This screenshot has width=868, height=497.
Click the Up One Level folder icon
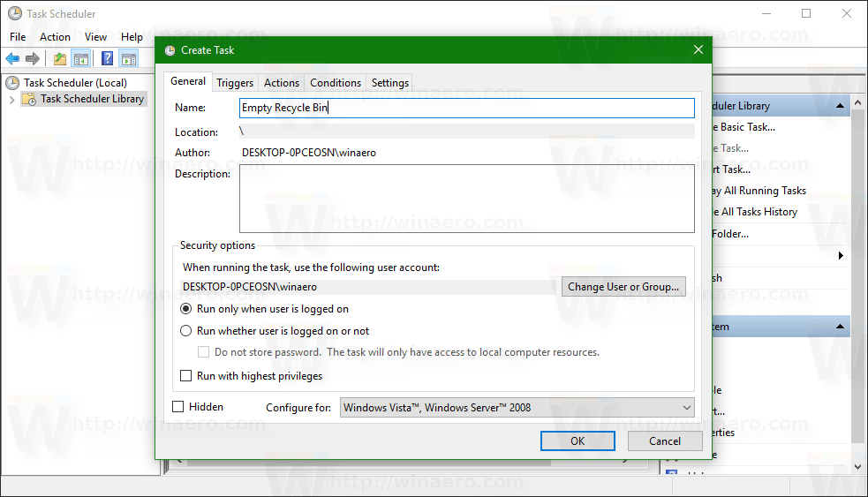click(60, 58)
